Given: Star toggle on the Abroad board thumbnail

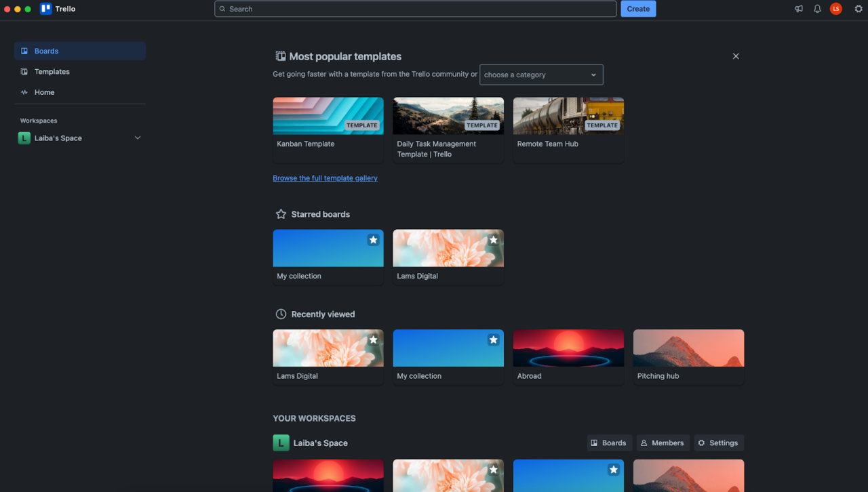Looking at the screenshot, I should point(614,340).
